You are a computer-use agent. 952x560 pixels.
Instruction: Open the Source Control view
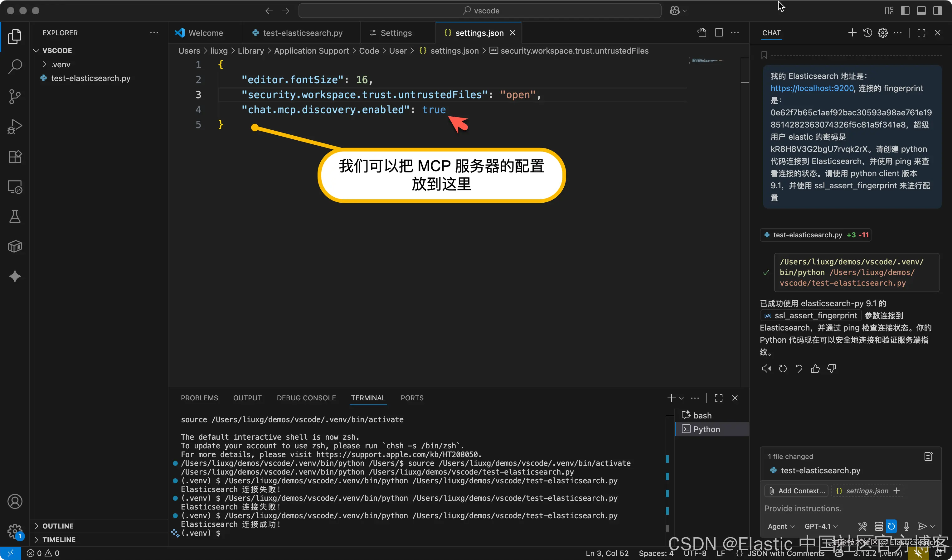click(15, 97)
